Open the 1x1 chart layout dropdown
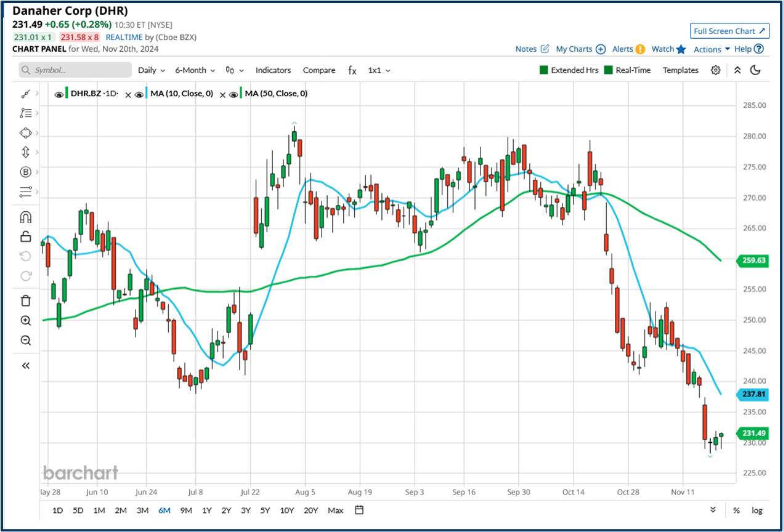783x532 pixels. [x=378, y=70]
